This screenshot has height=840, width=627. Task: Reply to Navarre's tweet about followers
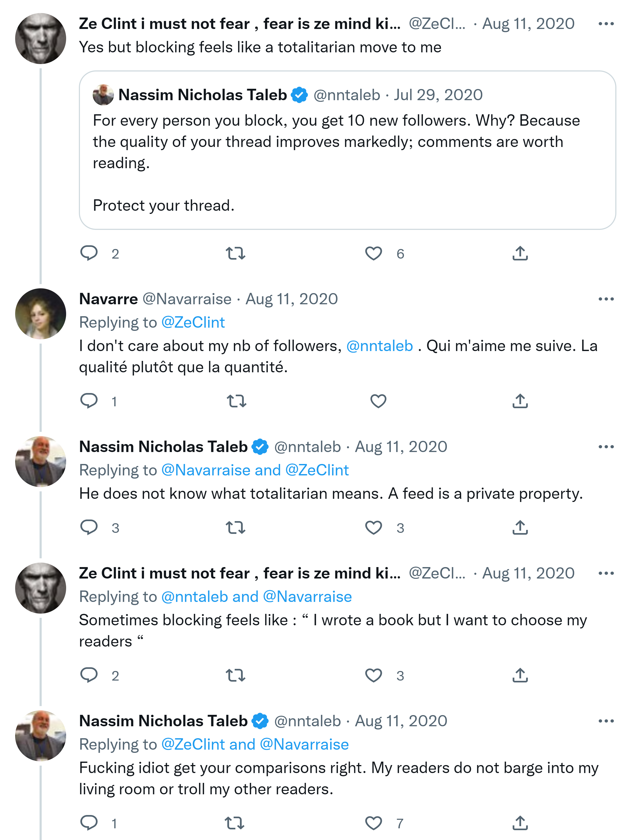click(x=89, y=401)
